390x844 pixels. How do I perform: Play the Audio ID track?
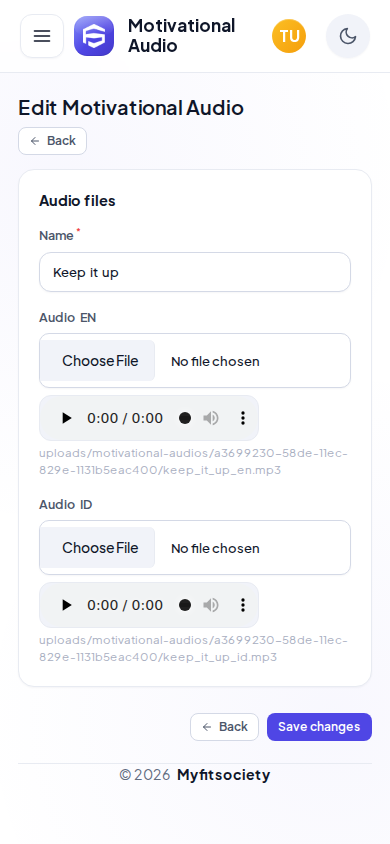click(x=66, y=605)
